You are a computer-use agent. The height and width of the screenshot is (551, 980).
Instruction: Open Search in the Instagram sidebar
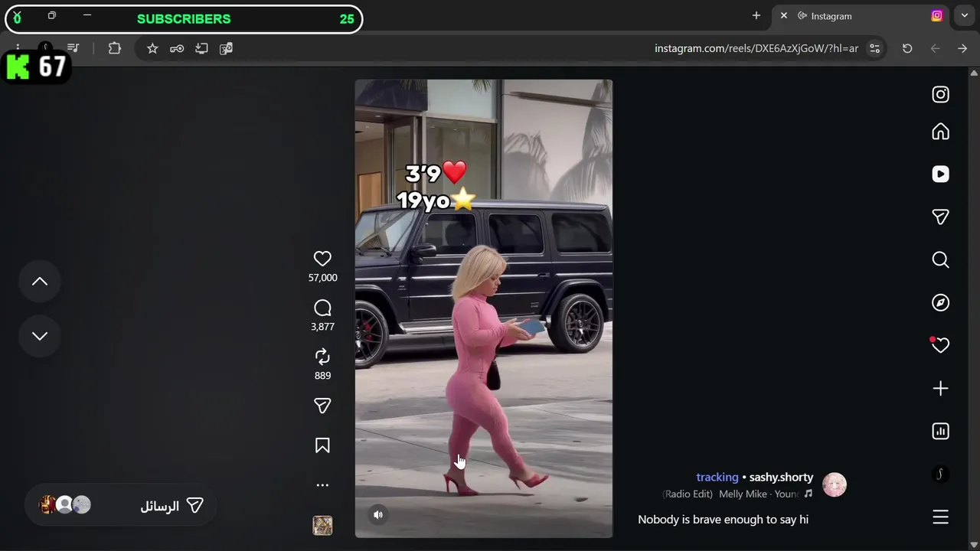point(940,260)
